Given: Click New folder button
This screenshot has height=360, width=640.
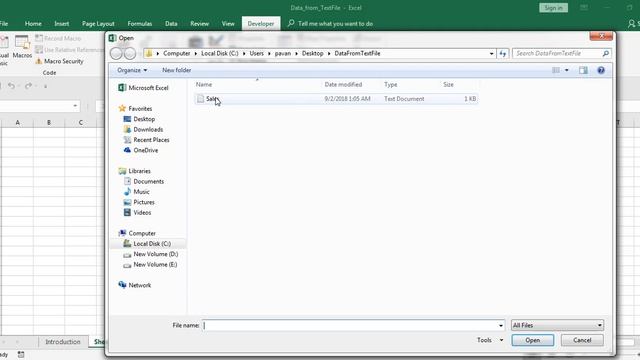Looking at the screenshot, I should 176,70.
